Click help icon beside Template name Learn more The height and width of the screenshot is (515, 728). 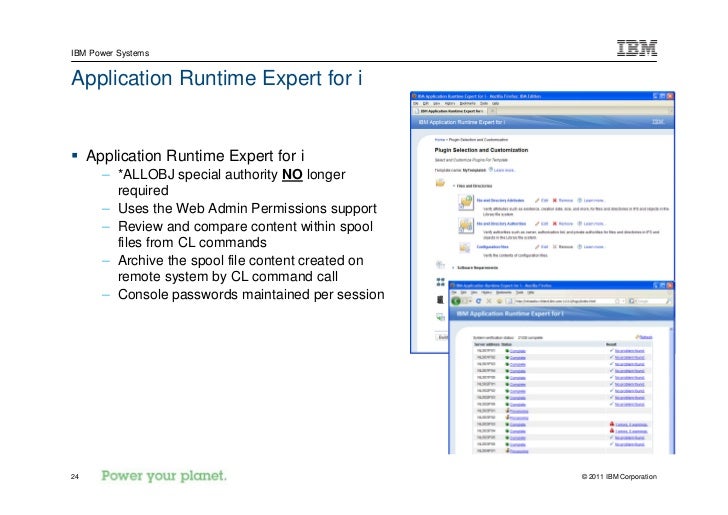(x=491, y=170)
